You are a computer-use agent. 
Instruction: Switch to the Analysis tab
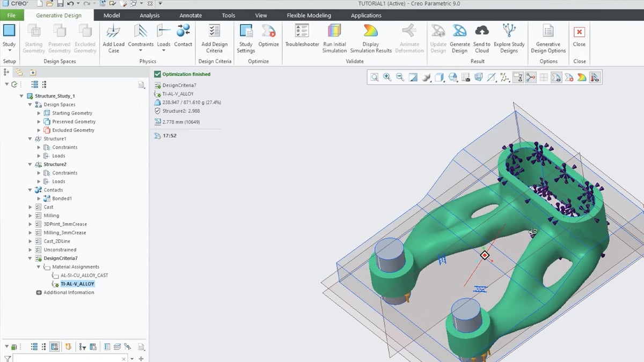coord(150,16)
